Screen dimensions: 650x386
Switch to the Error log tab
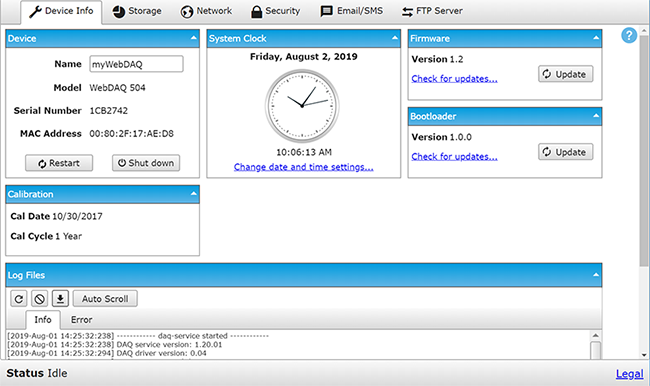pyautogui.click(x=81, y=320)
